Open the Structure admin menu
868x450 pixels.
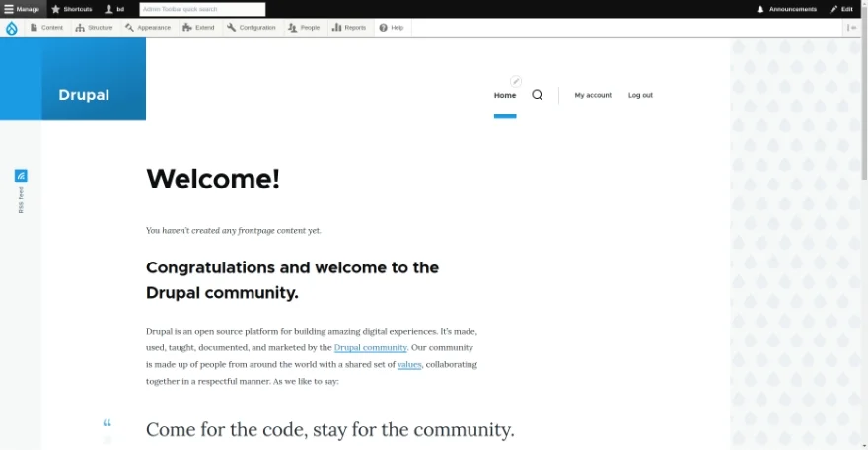point(94,27)
